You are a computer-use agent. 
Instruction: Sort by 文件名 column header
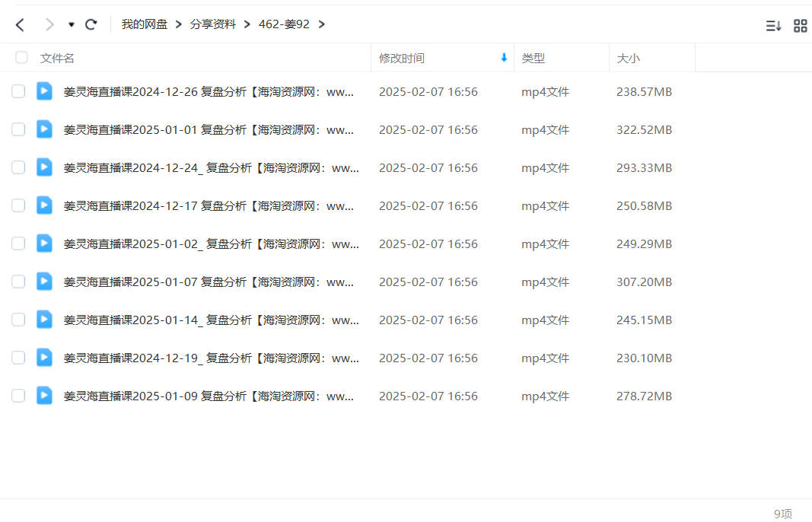tap(57, 58)
